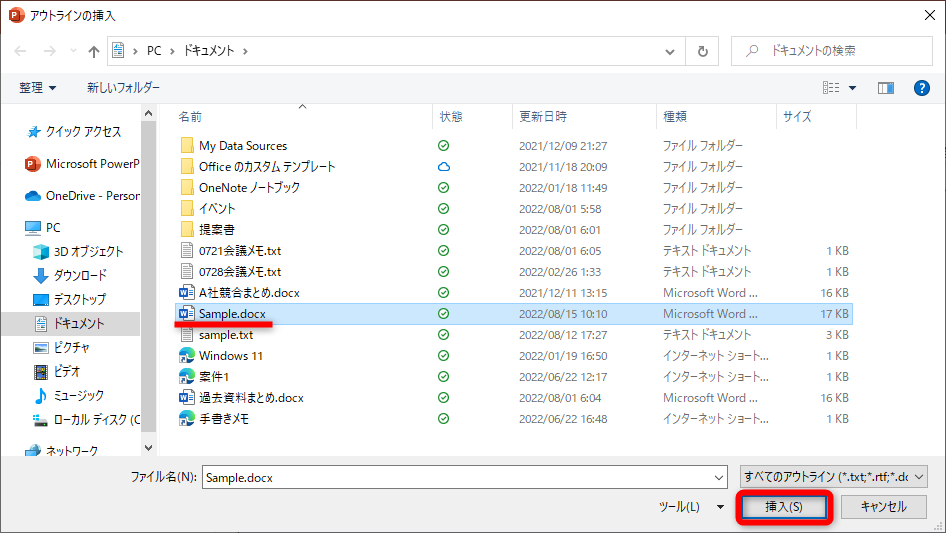Select the 案件1 internet shortcut
Screen dimensions: 946x533
tap(214, 377)
